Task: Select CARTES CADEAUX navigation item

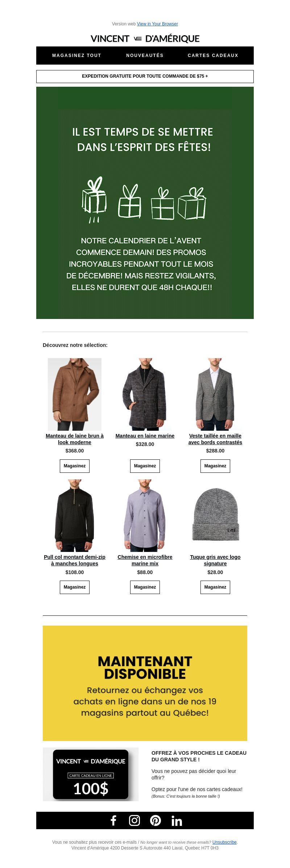Action: pyautogui.click(x=213, y=56)
